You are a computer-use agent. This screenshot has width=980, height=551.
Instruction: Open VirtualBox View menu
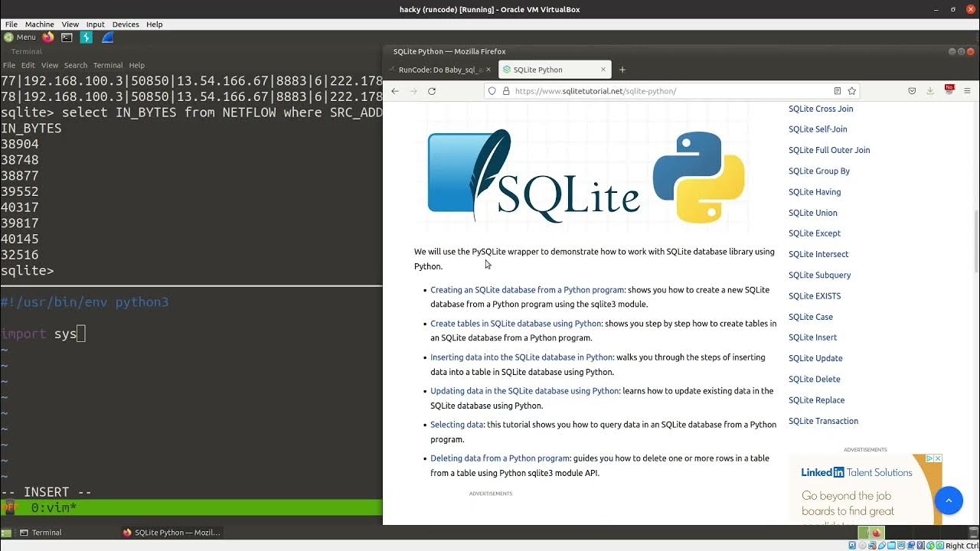[70, 24]
